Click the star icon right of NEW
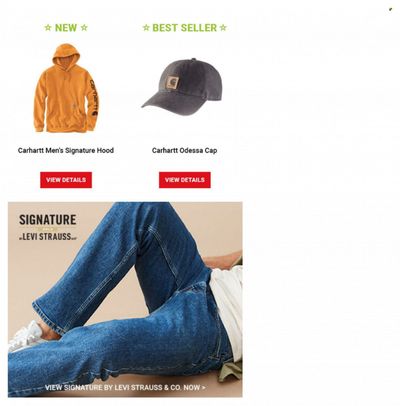Viewport: 400px width, 406px height. [x=84, y=28]
